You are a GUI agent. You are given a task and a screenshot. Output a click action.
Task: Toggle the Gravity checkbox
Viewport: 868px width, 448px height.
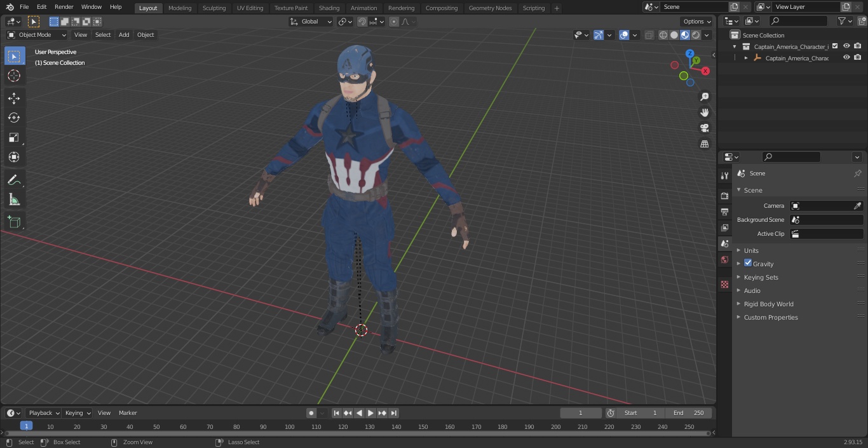point(748,263)
